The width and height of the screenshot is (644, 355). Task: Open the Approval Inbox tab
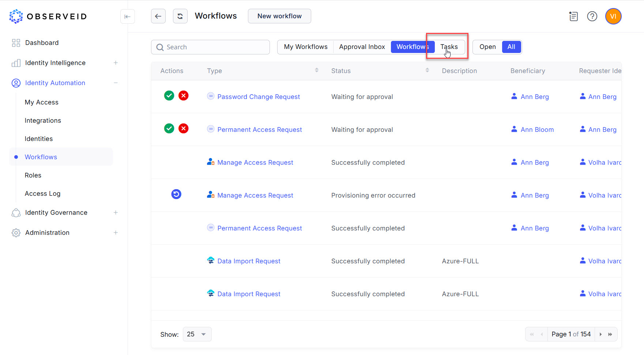(x=362, y=47)
